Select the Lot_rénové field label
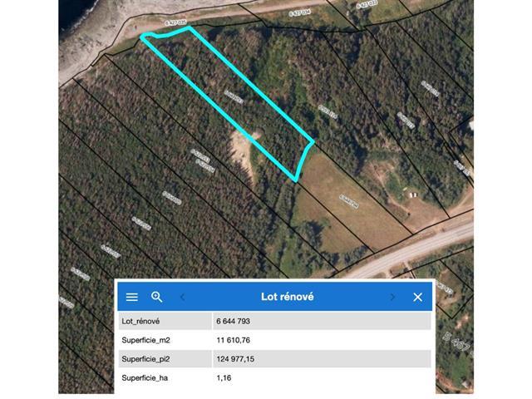Screen dimensions: 532x399 point(140,321)
